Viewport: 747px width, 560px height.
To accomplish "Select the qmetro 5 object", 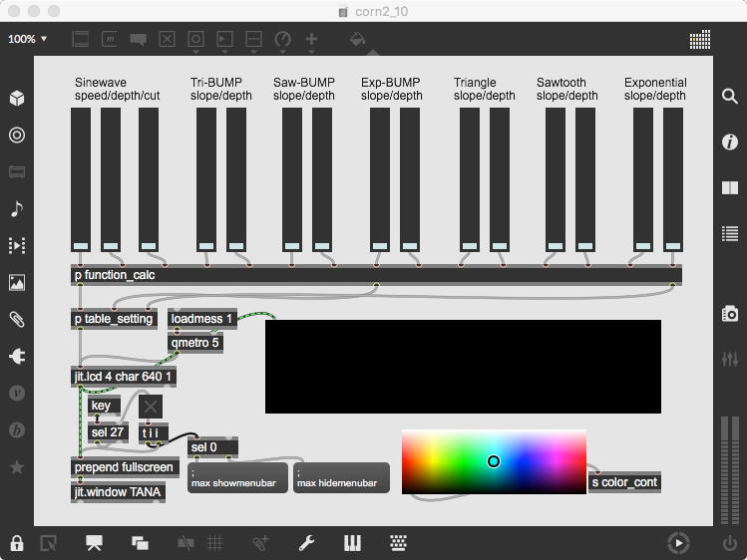I will click(x=195, y=343).
